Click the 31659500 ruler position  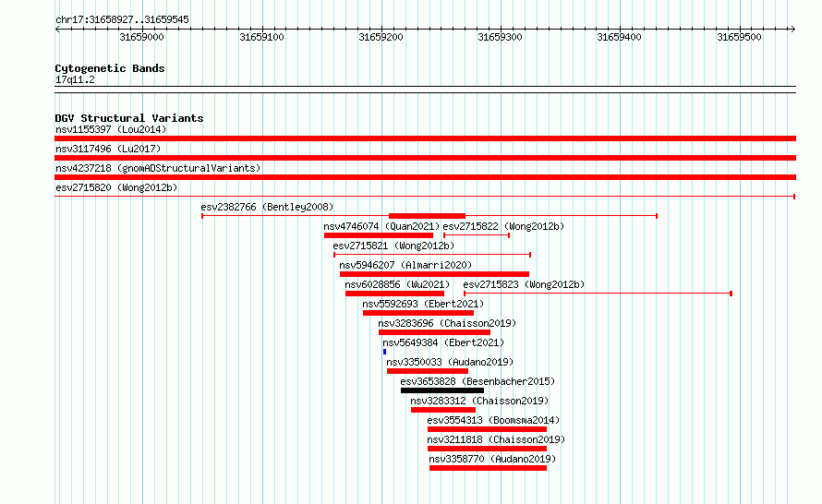(x=739, y=37)
